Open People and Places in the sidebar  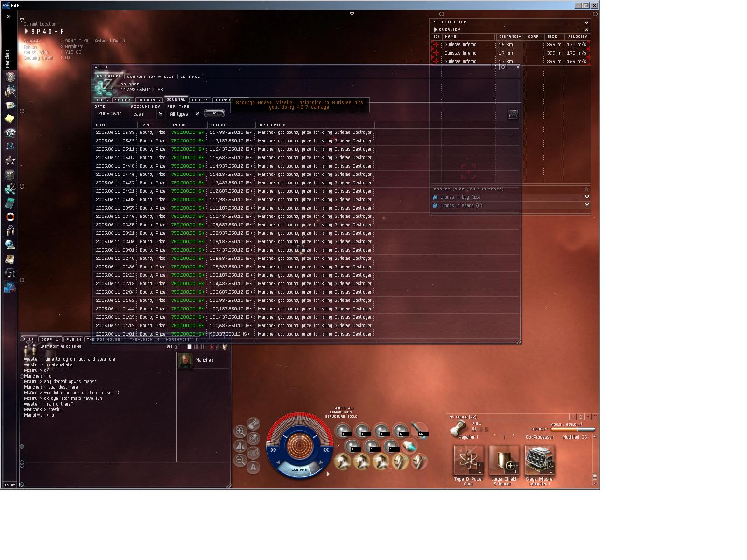pyautogui.click(x=10, y=91)
